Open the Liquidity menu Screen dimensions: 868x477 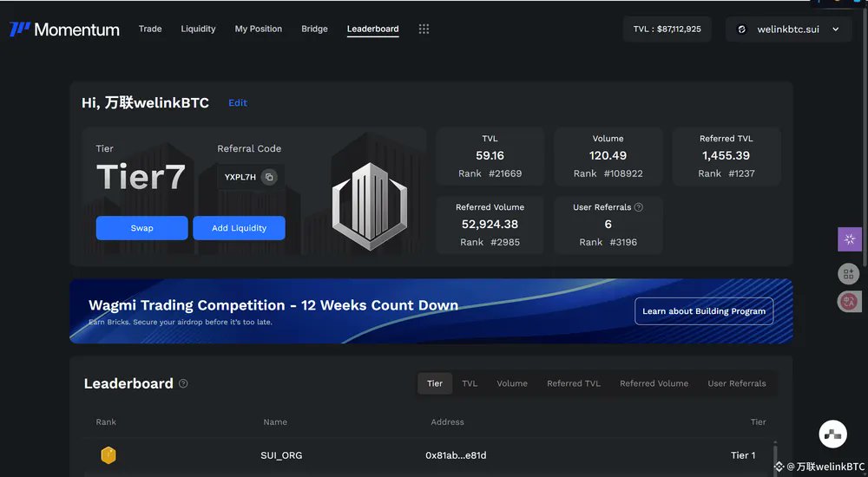198,29
